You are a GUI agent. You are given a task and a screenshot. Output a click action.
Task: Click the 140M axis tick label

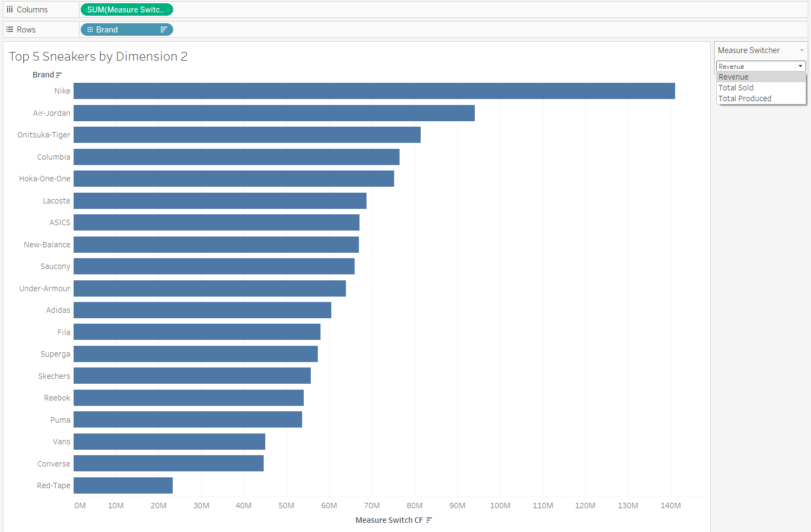[671, 505]
